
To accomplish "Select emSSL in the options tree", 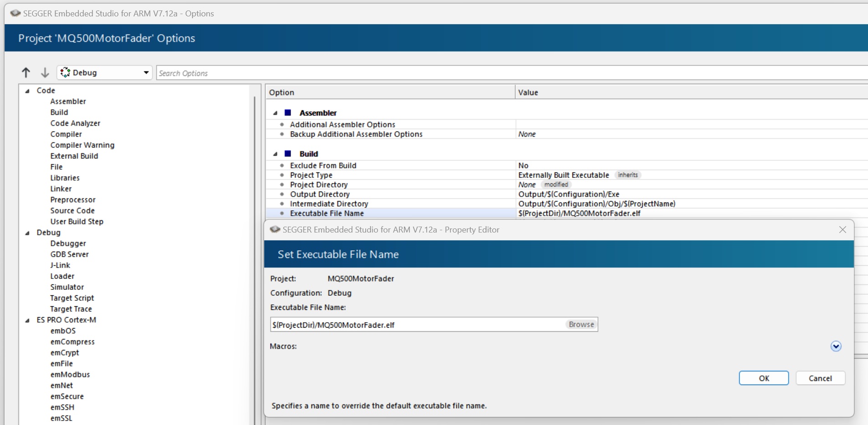I will [x=61, y=418].
